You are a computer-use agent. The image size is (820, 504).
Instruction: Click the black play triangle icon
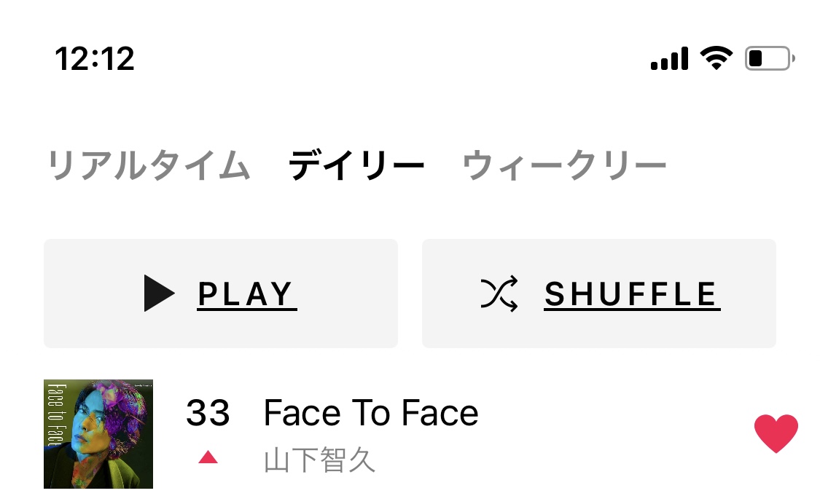pyautogui.click(x=158, y=294)
